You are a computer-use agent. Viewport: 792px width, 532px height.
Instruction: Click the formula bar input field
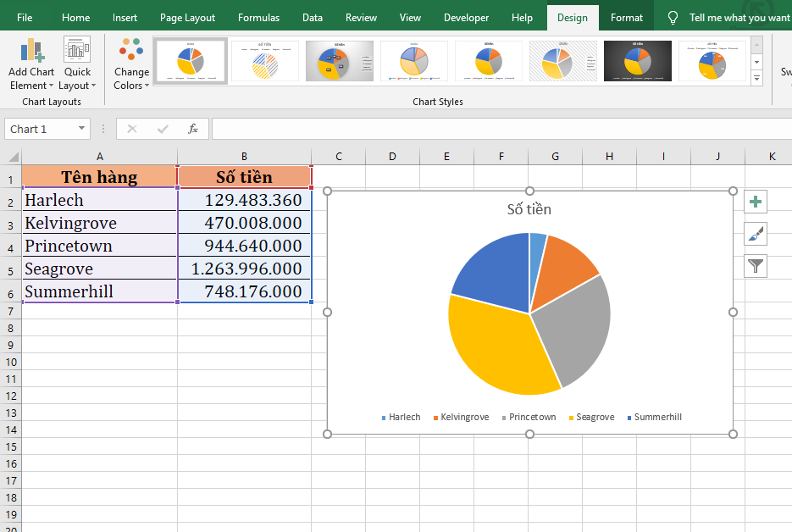(500, 129)
